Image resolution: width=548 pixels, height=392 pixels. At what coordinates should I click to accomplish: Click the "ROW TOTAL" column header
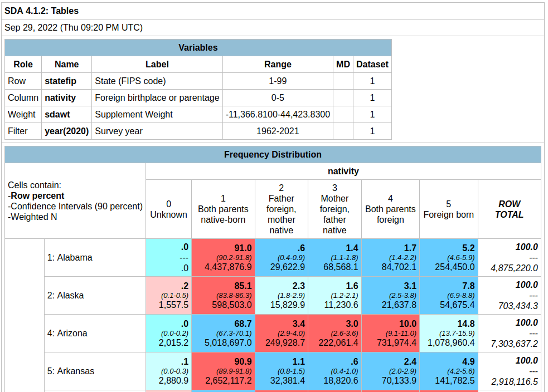click(x=509, y=209)
